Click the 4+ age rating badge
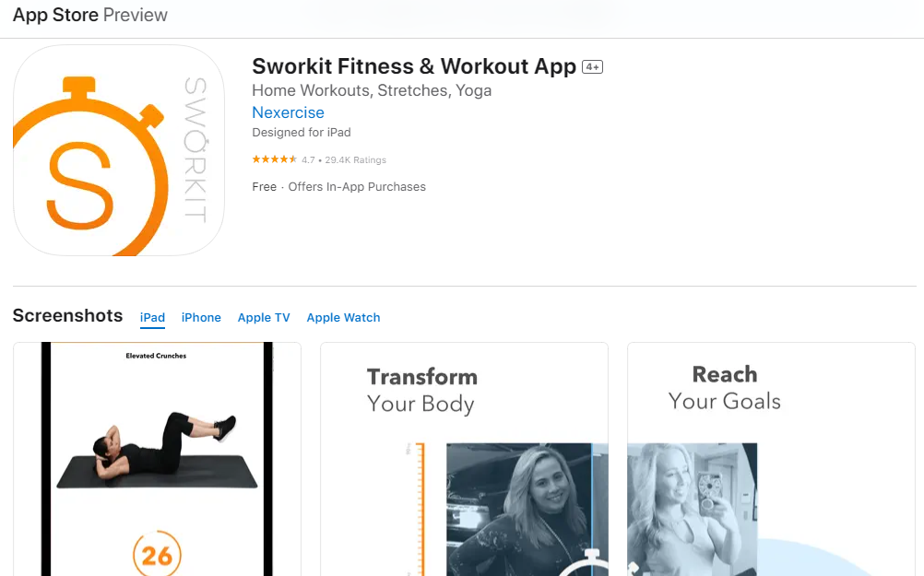The image size is (924, 576). click(x=592, y=67)
